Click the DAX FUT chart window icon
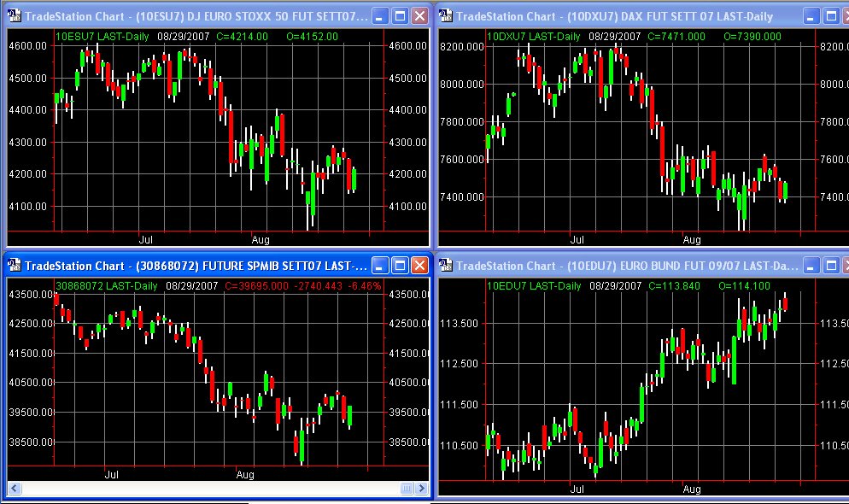The height and width of the screenshot is (504, 849). click(x=445, y=15)
